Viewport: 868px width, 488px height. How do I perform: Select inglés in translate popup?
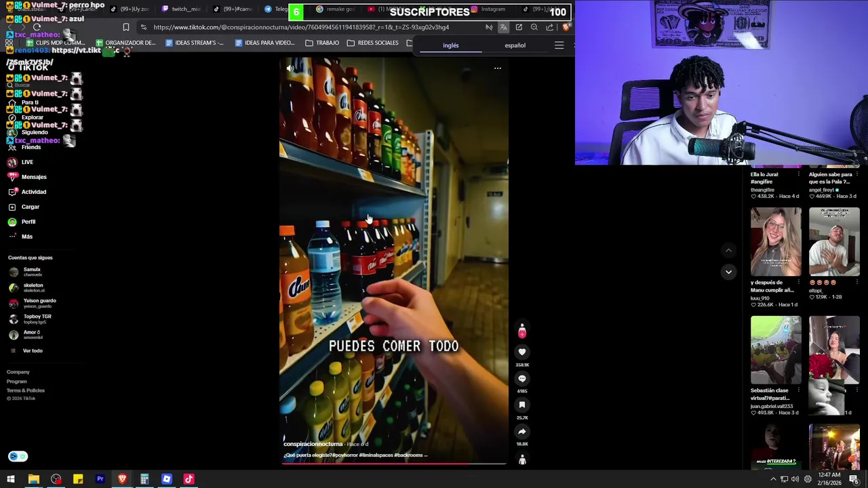click(x=451, y=45)
